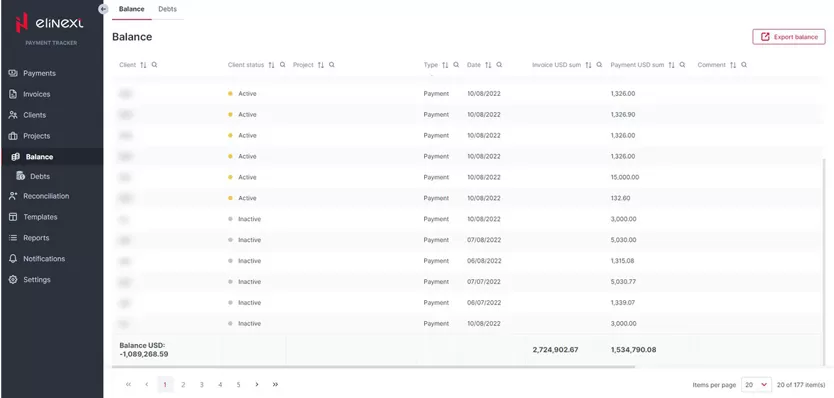Search the Payment USD sum column
The height and width of the screenshot is (398, 834).
682,65
